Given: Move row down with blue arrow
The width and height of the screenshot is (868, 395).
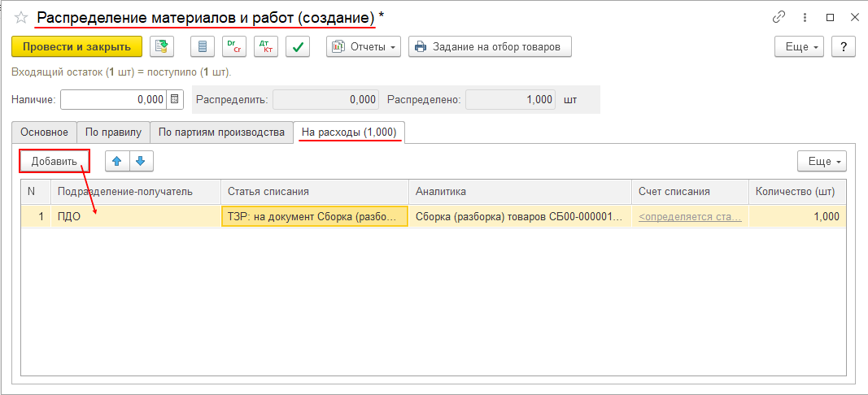Looking at the screenshot, I should point(141,161).
